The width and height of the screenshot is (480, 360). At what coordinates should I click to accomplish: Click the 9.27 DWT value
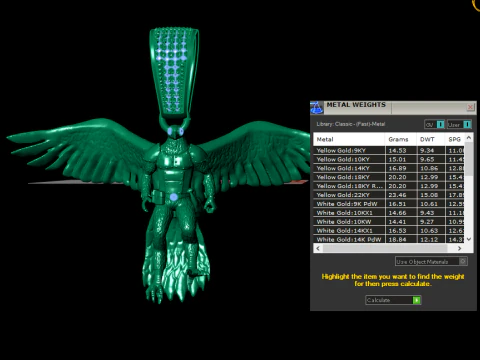tap(427, 222)
